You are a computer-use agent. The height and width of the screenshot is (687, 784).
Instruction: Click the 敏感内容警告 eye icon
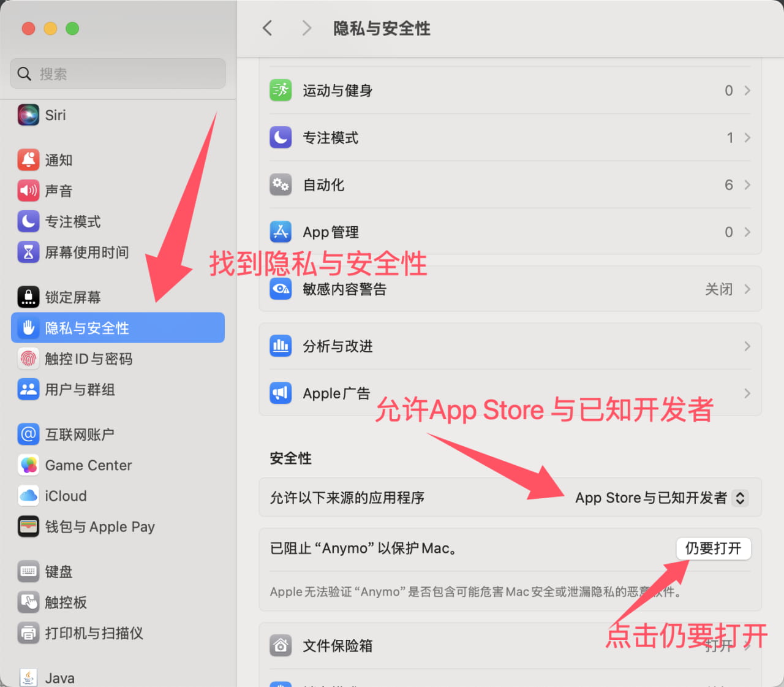[x=281, y=289]
